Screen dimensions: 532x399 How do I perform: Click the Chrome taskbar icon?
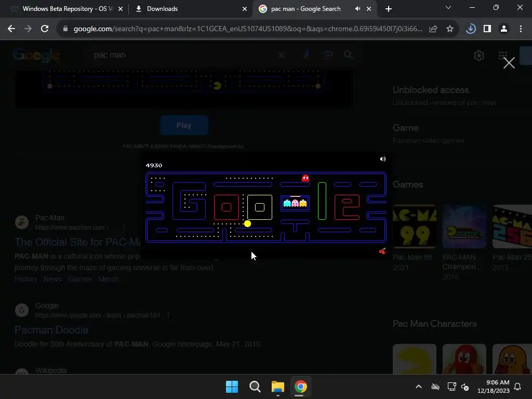(x=301, y=387)
